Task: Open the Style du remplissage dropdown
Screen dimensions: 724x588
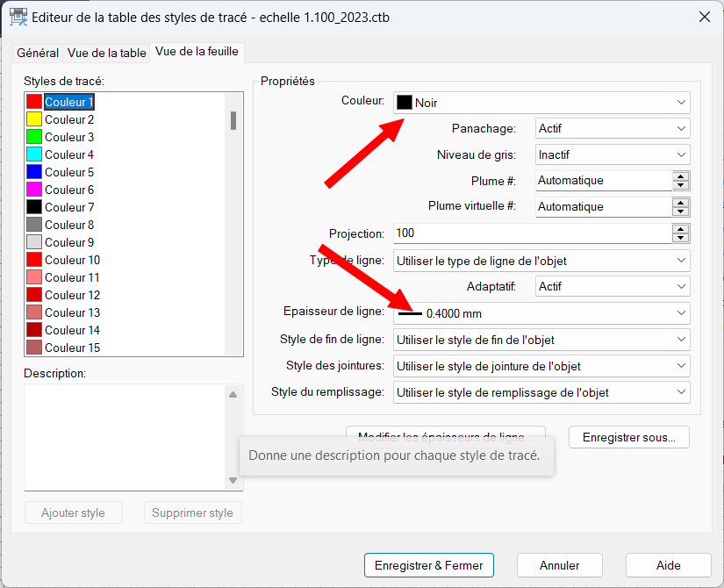Action: (541, 391)
